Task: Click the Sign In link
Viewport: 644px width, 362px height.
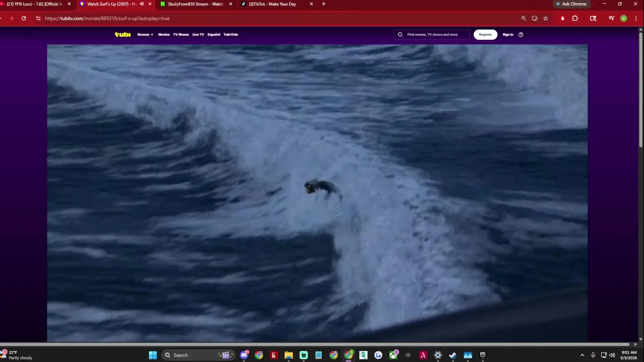Action: click(x=508, y=35)
